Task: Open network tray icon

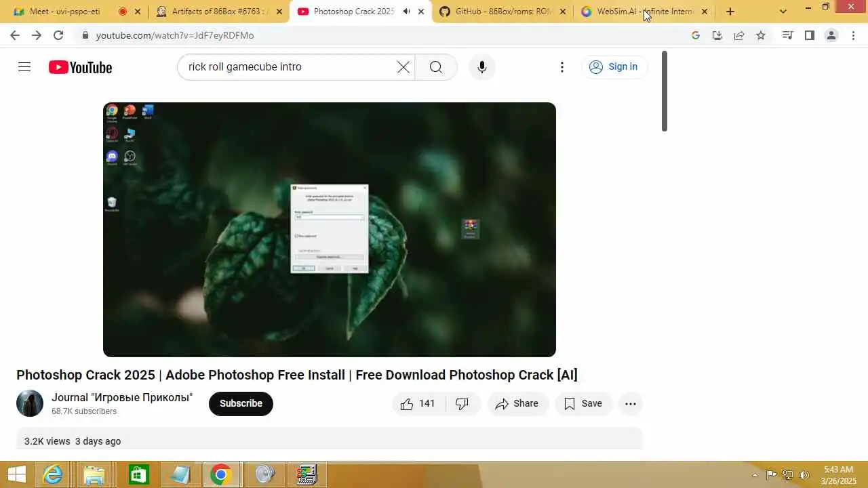Action: pos(788,474)
